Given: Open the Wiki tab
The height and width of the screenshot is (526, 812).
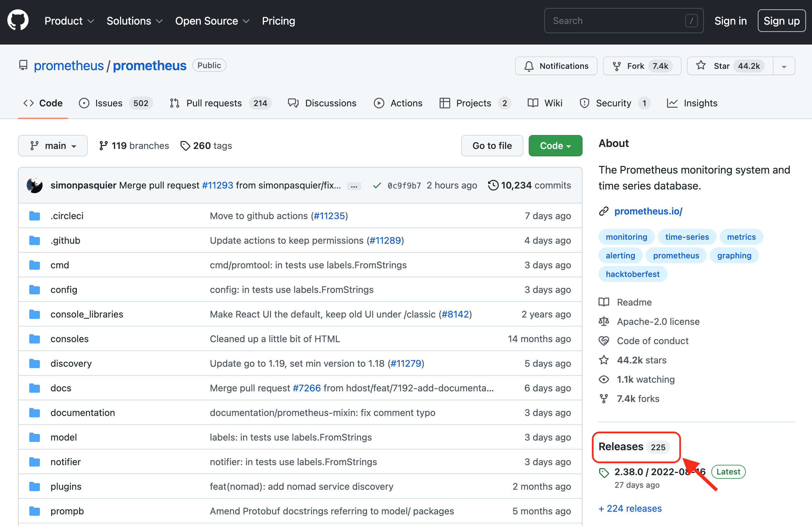Looking at the screenshot, I should click(545, 103).
